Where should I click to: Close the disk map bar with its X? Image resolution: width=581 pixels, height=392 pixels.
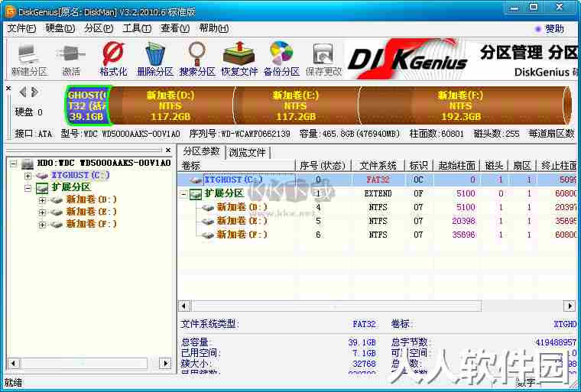click(x=8, y=89)
